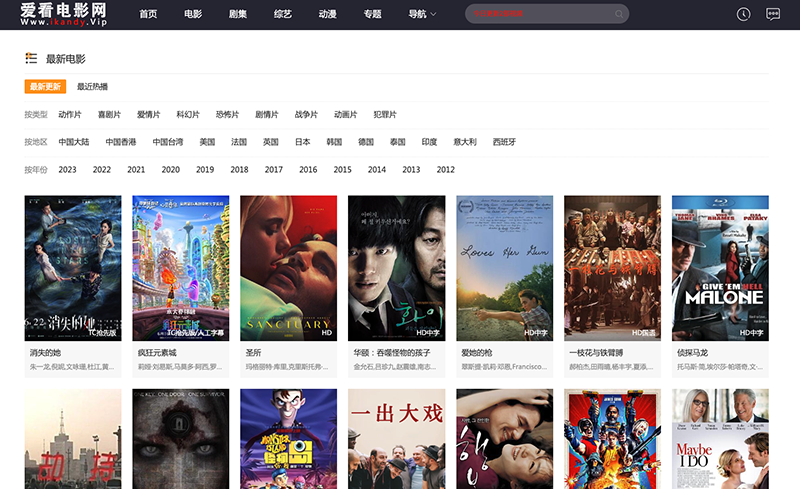800x489 pixels.
Task: Open the 电影 nav item
Action: tap(193, 14)
